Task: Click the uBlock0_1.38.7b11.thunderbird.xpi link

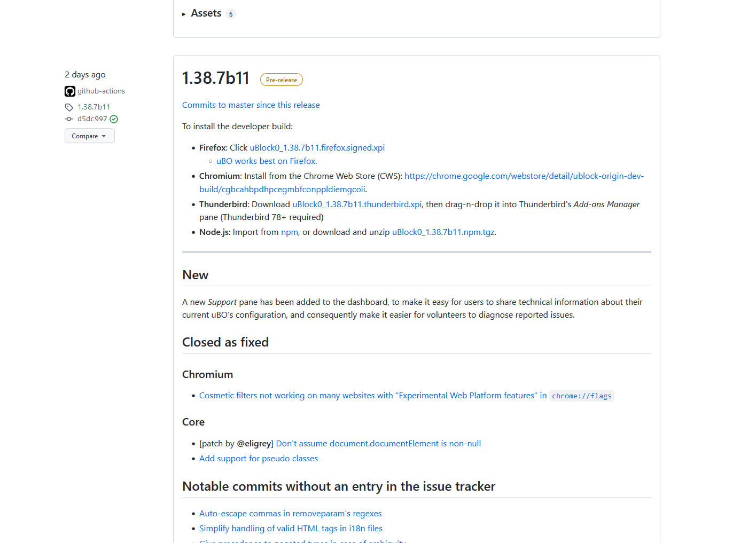Action: tap(357, 204)
